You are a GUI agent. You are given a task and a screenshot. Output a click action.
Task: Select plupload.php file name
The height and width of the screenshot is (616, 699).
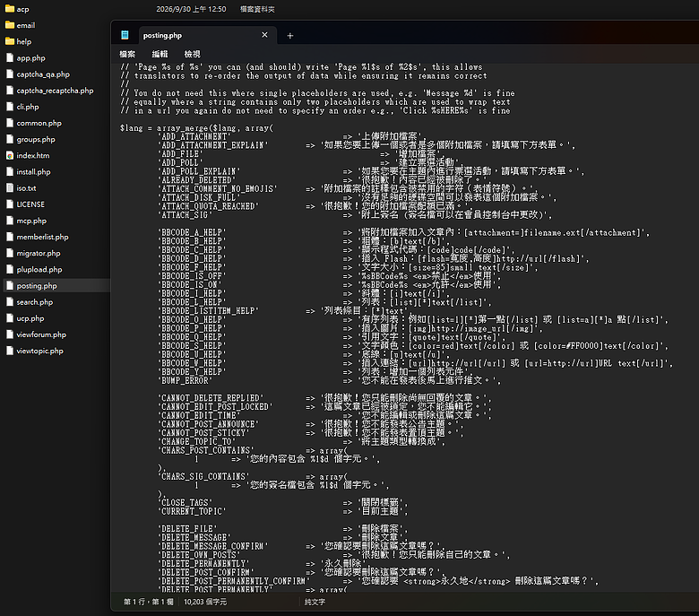click(39, 269)
